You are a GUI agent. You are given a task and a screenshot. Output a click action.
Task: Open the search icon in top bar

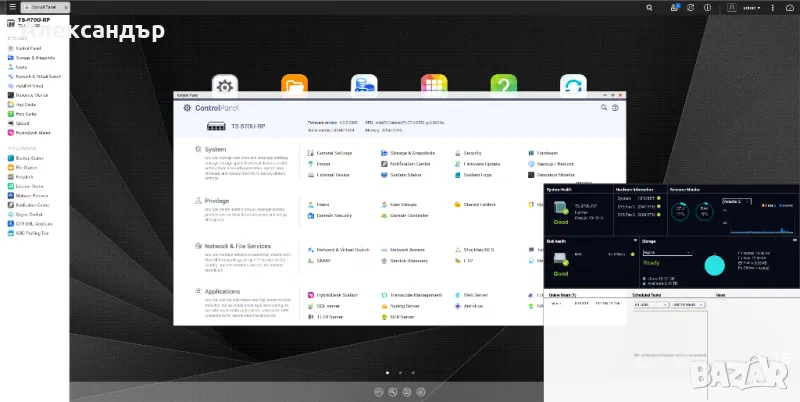(x=649, y=8)
